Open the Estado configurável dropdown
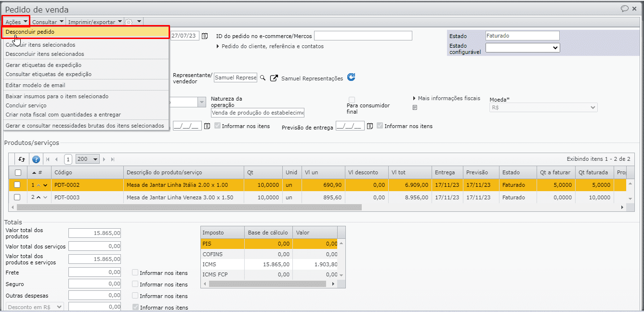The width and height of the screenshot is (644, 312). [x=522, y=48]
